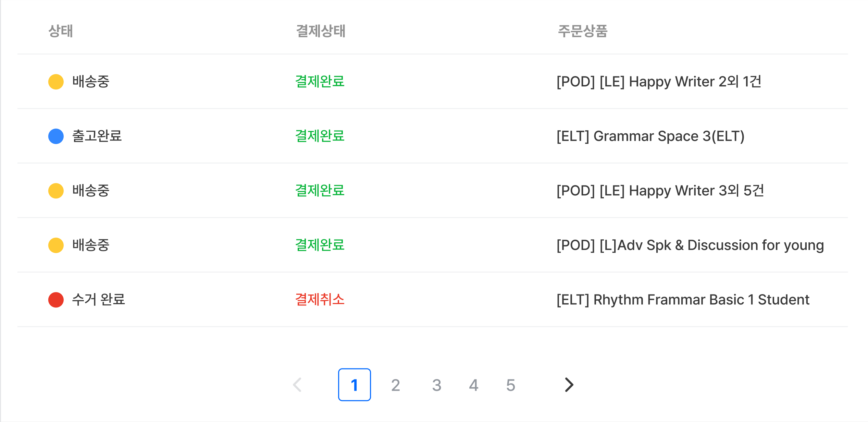Click blue status dot for Grammar Space 3
The height and width of the screenshot is (422, 868).
[x=56, y=136]
